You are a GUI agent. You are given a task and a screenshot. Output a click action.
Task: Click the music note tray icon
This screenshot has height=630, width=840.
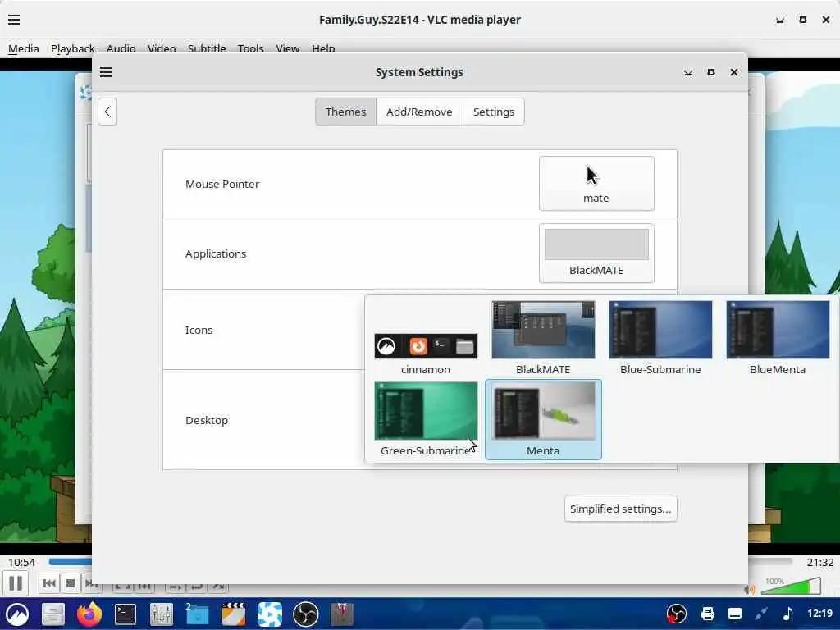[787, 614]
